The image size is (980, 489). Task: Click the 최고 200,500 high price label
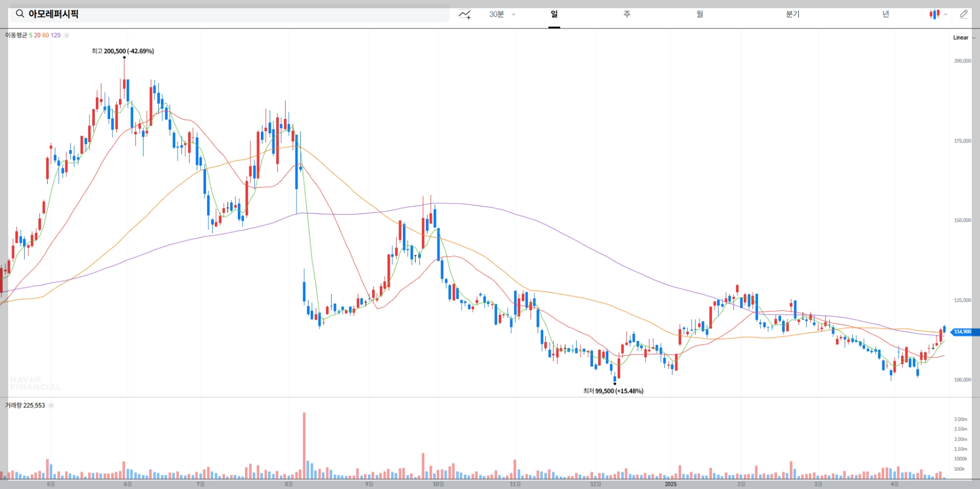click(123, 51)
